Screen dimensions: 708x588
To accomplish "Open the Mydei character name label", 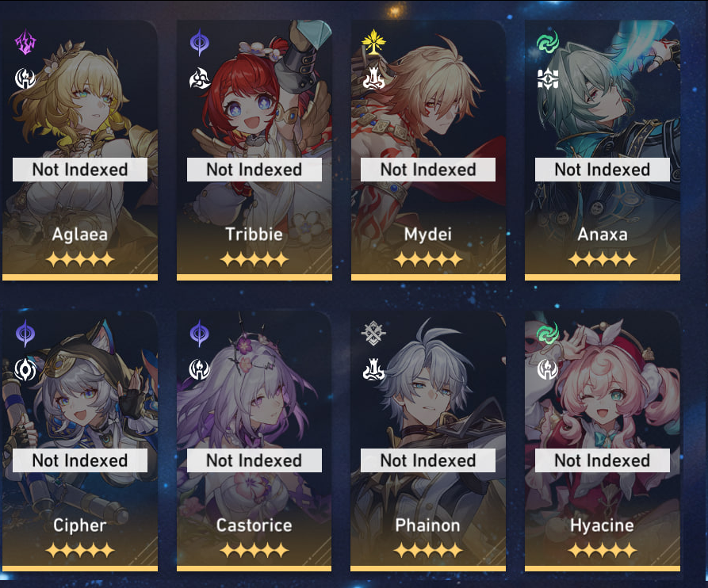I will pos(428,235).
